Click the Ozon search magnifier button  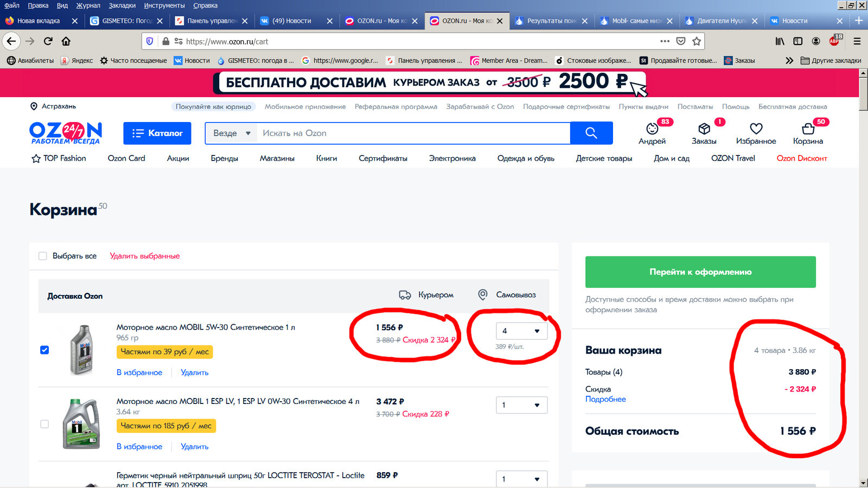click(591, 133)
